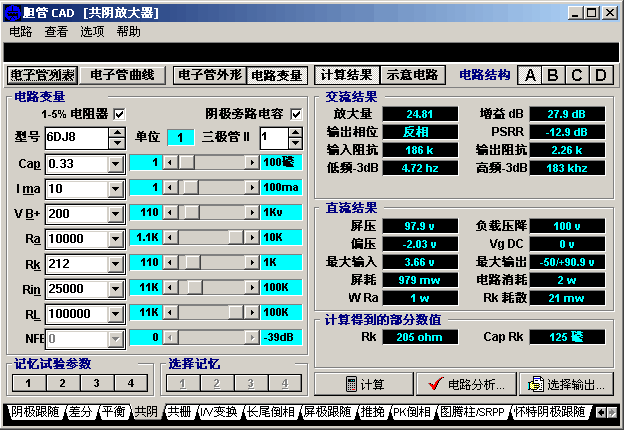Viewport: 624px width, 430px height.
Task: Click the app icon in title bar
Action: [11, 12]
